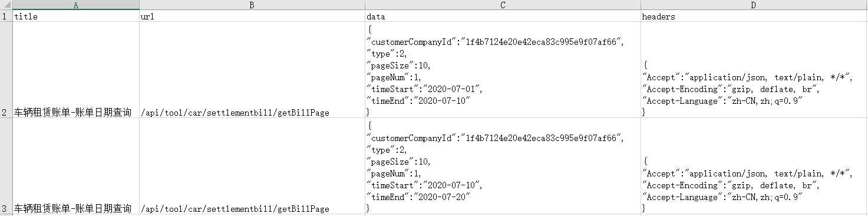
Task: Select data cell with timeEnd 2020-07-20
Action: 503,166
